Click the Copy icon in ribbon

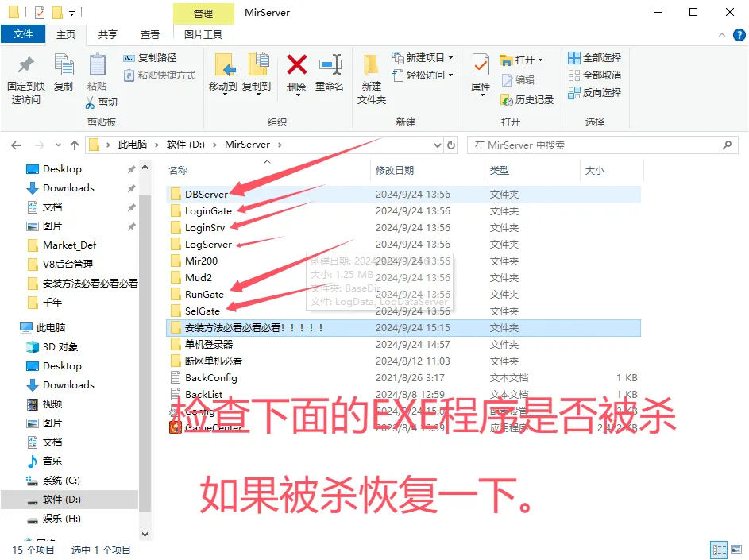64,65
